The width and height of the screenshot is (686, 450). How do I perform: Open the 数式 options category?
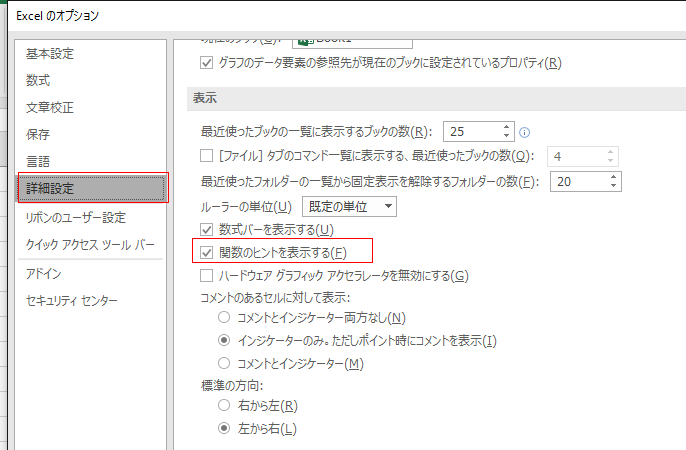pyautogui.click(x=38, y=80)
